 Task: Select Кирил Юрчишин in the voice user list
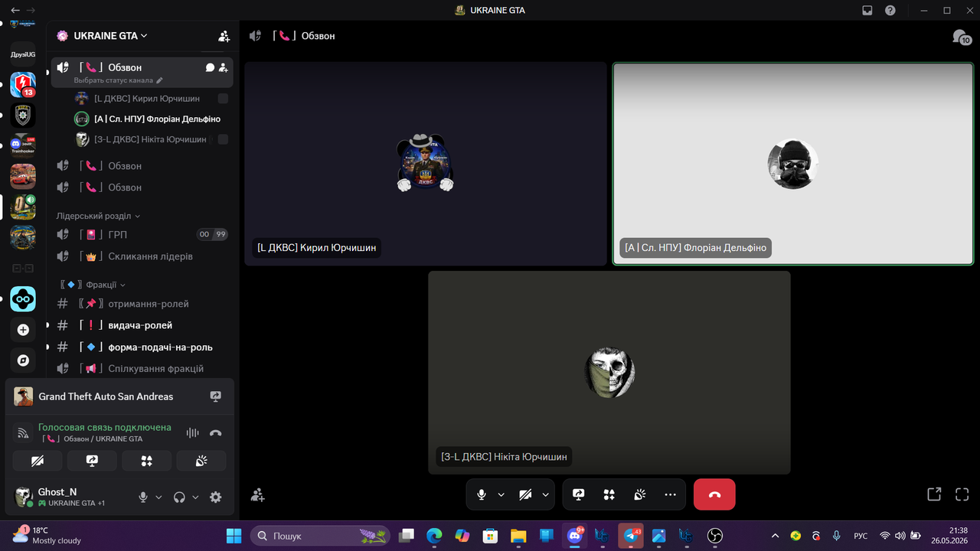pyautogui.click(x=152, y=98)
